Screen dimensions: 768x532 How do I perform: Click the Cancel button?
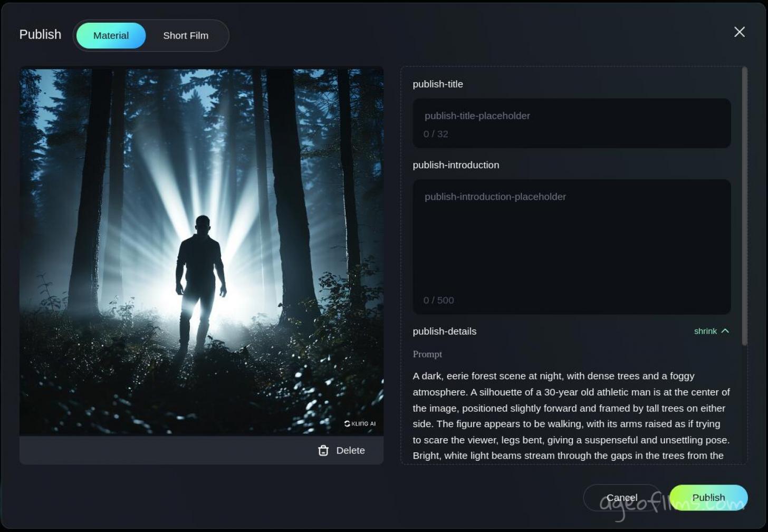(621, 497)
